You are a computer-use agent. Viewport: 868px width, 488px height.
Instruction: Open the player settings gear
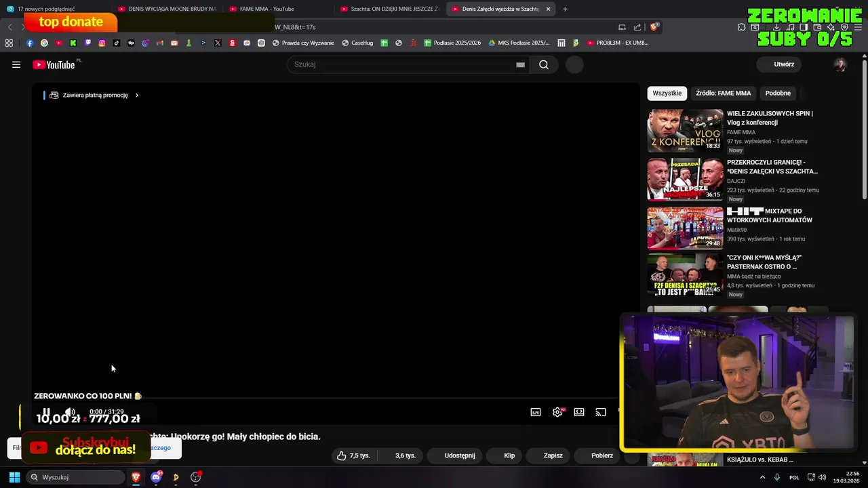pos(557,412)
